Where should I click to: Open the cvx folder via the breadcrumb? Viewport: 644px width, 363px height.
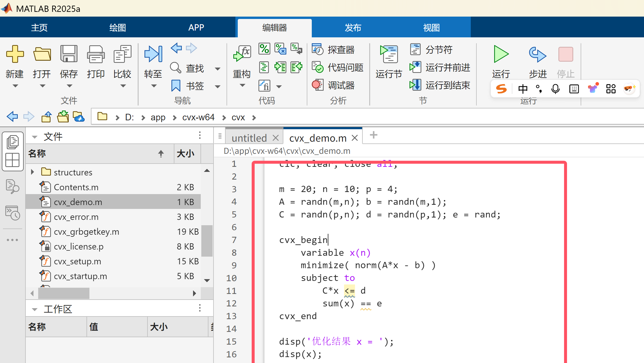(x=238, y=117)
